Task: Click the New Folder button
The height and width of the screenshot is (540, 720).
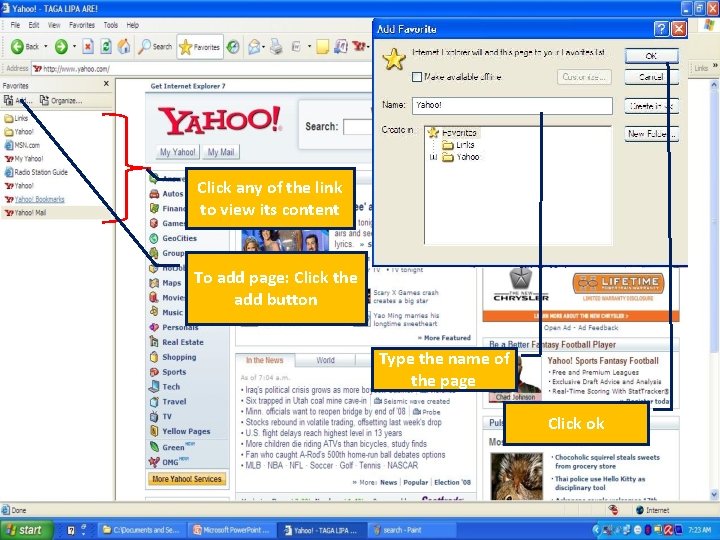Action: coord(651,134)
